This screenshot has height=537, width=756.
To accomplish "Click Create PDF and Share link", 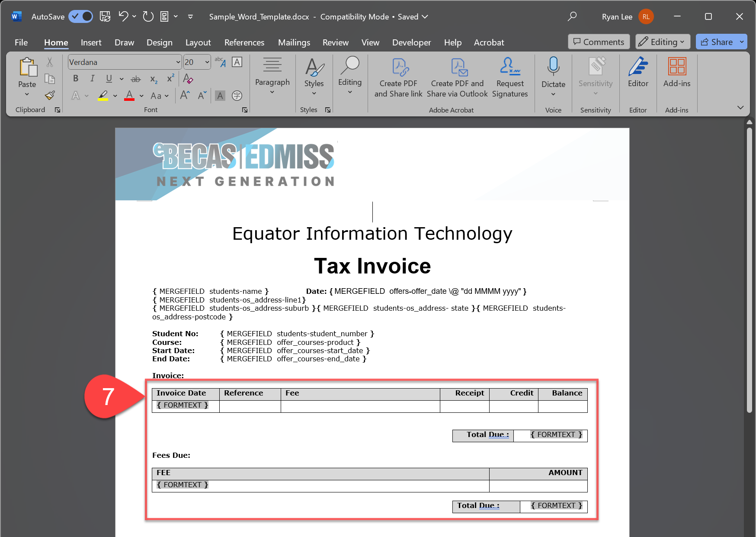I will click(398, 78).
